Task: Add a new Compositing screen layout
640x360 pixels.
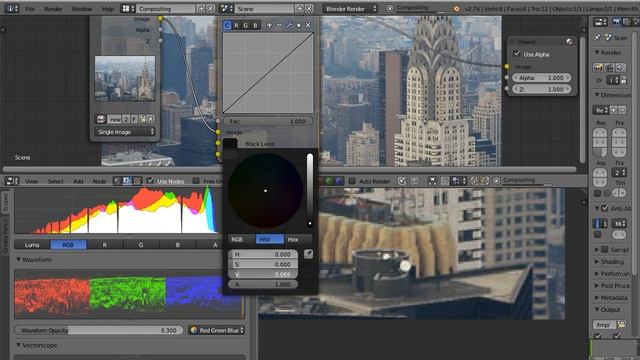Action: 201,8
